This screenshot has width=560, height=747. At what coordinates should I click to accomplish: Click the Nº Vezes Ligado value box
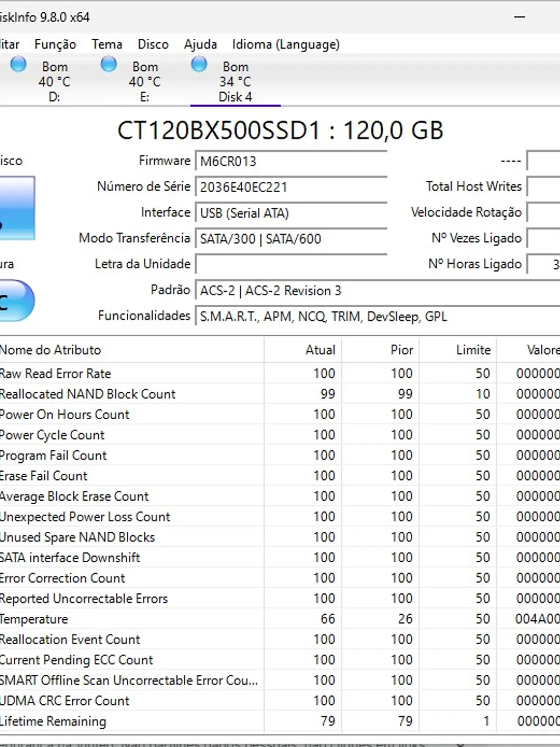click(543, 238)
